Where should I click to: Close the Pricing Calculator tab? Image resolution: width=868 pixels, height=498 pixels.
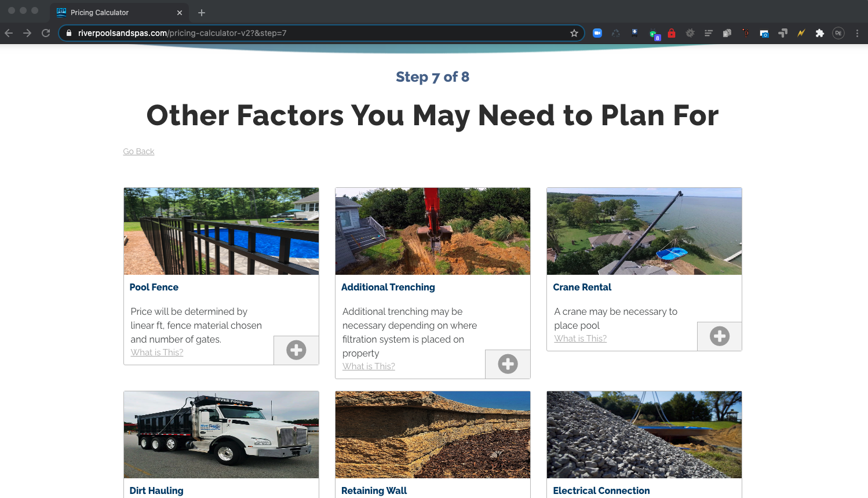point(180,12)
